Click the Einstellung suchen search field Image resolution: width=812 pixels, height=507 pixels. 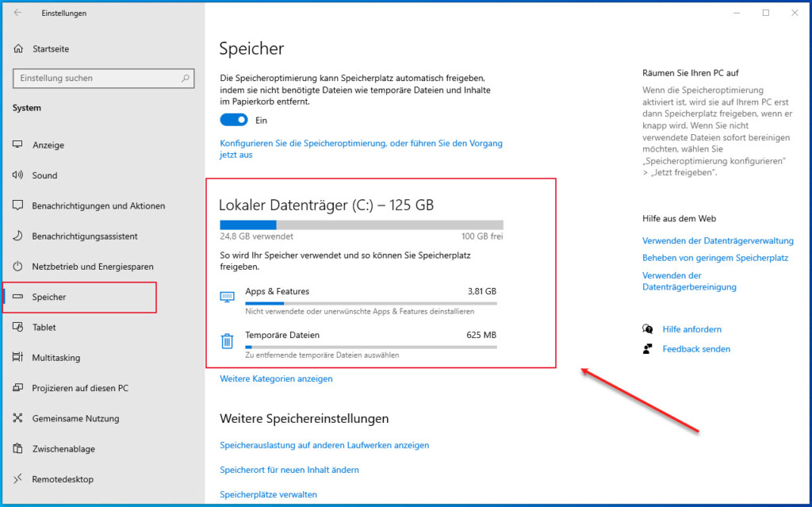tap(103, 78)
